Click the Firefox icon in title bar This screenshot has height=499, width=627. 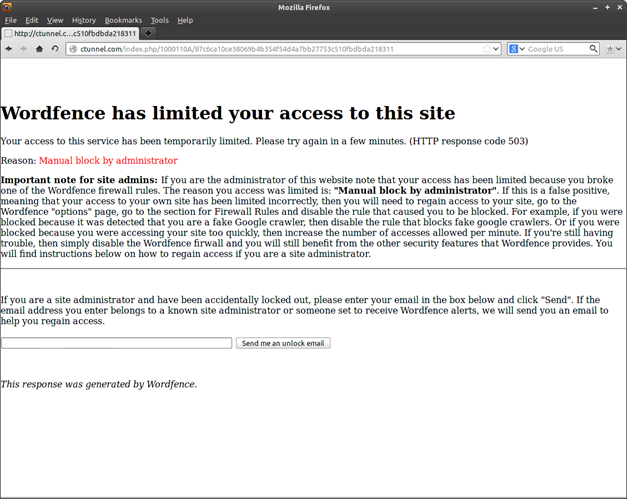7,7
